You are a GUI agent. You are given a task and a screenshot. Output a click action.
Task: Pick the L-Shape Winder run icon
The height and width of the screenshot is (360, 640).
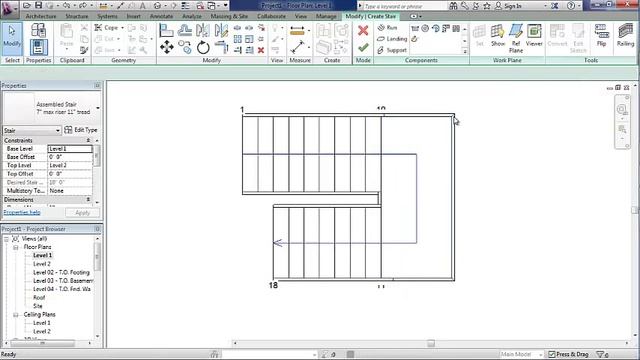point(446,28)
